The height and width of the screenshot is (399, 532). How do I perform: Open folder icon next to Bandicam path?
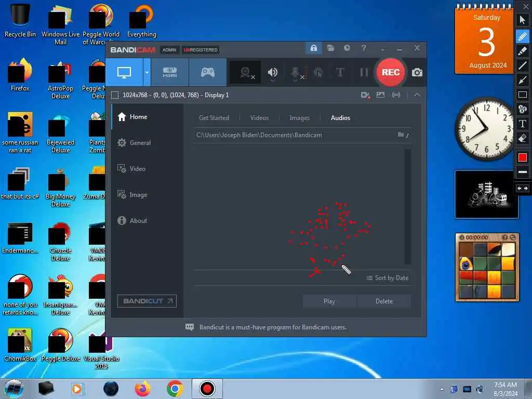click(x=401, y=135)
